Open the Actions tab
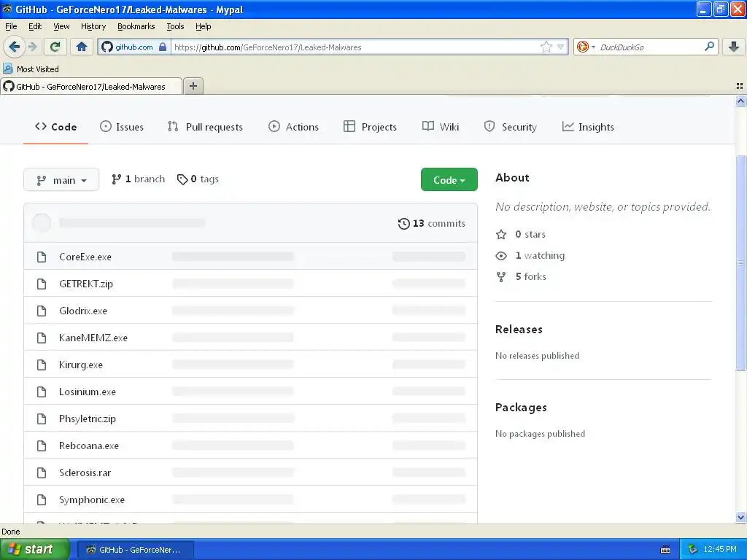 (293, 127)
